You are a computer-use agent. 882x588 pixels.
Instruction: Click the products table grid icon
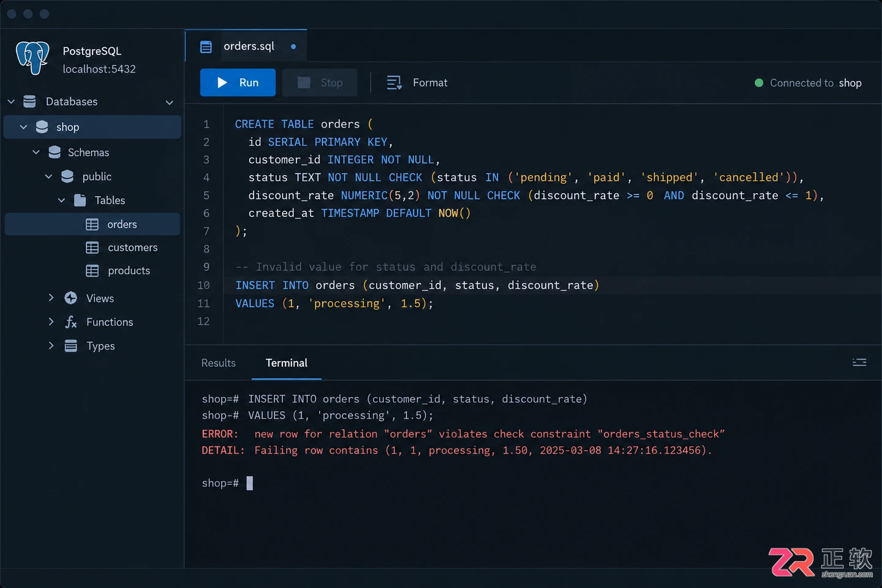[x=92, y=271]
